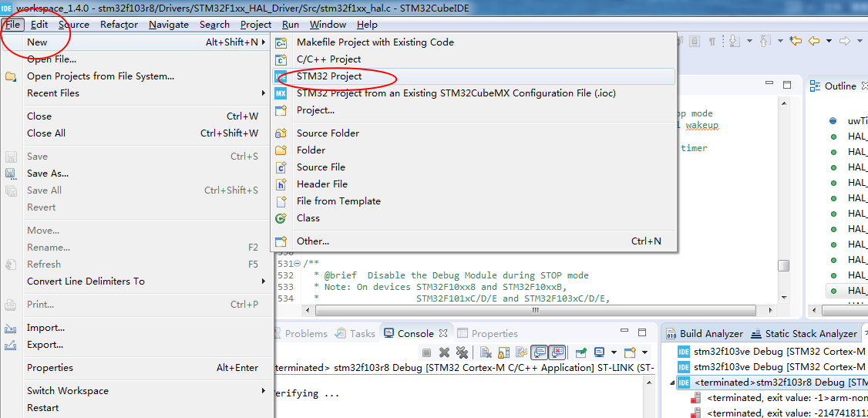Click the Display Selected Console icon

click(x=599, y=352)
